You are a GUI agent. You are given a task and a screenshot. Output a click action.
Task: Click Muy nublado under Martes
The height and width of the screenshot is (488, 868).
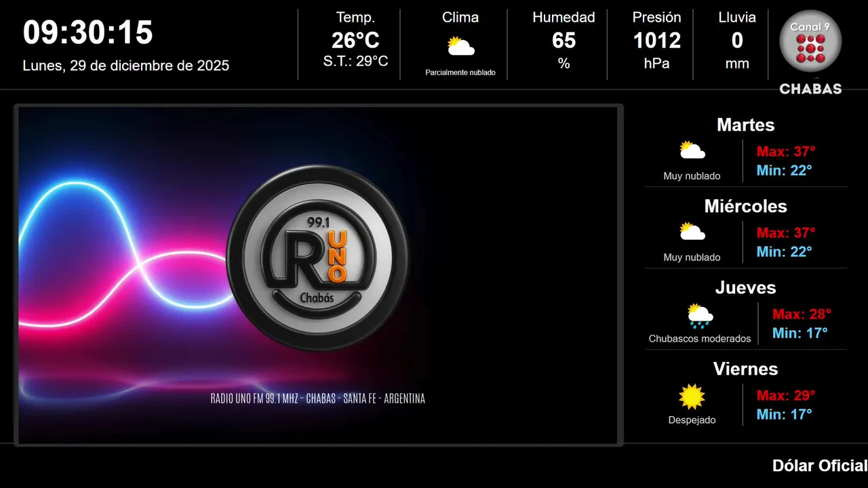click(692, 176)
